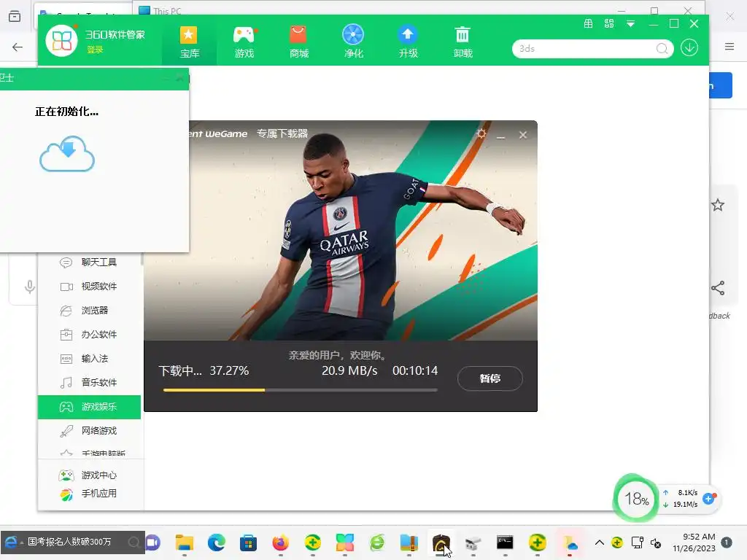The height and width of the screenshot is (560, 747).
Task: Click the muted volume tray icon
Action: tap(656, 542)
